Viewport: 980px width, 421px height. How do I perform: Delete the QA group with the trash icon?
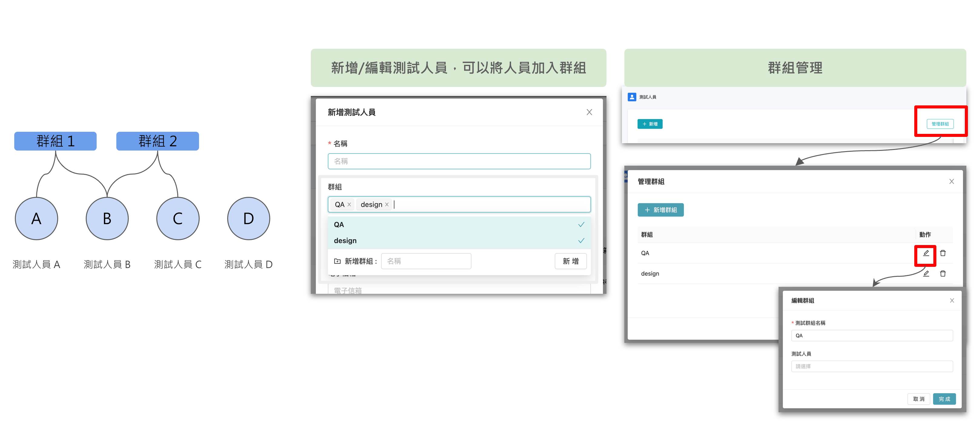point(943,253)
